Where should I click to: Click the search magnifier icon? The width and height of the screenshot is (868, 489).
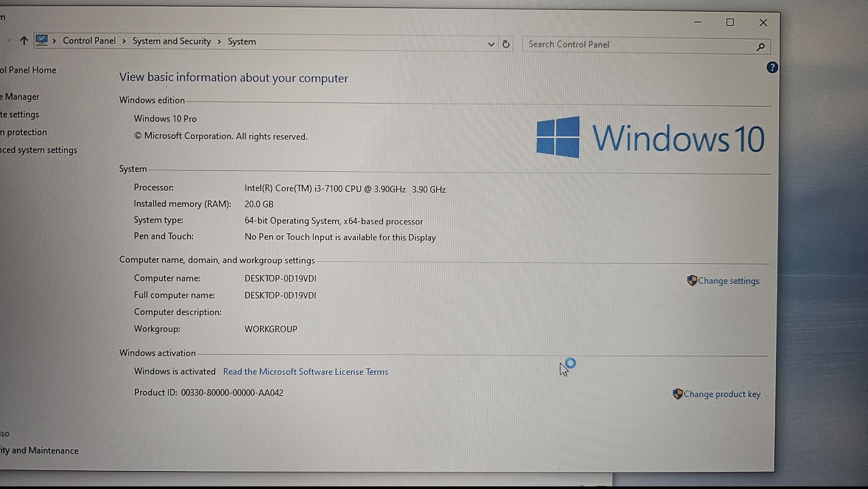click(x=760, y=46)
